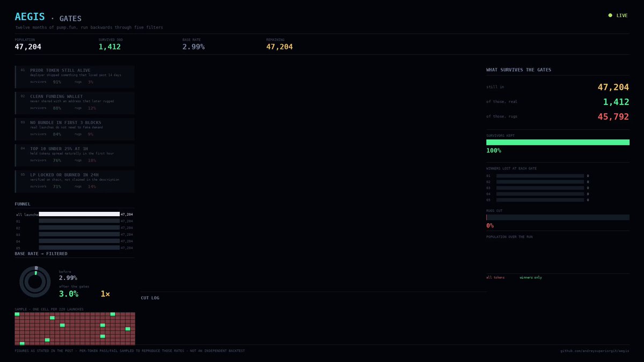Click the Rugs Cut progress bar
Screen dimensions: 644x362
pos(558,217)
